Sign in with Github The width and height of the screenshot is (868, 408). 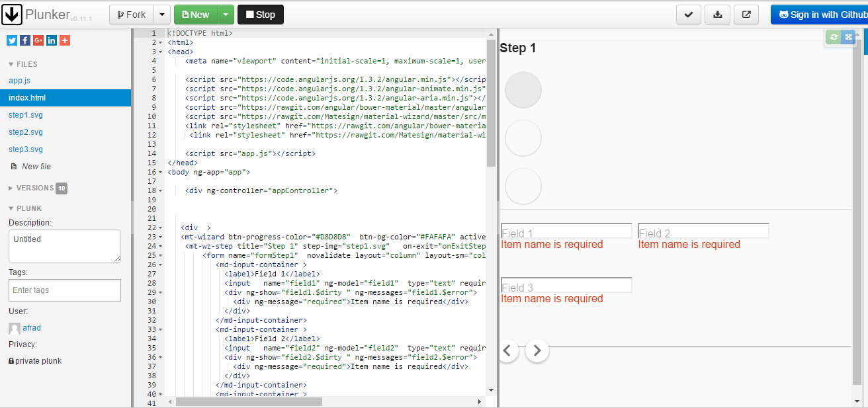click(x=819, y=15)
